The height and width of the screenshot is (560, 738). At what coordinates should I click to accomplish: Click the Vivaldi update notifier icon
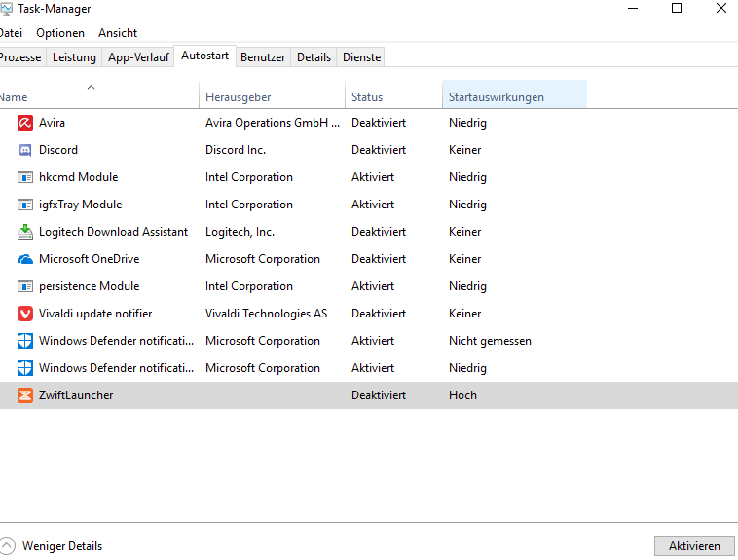(25, 314)
